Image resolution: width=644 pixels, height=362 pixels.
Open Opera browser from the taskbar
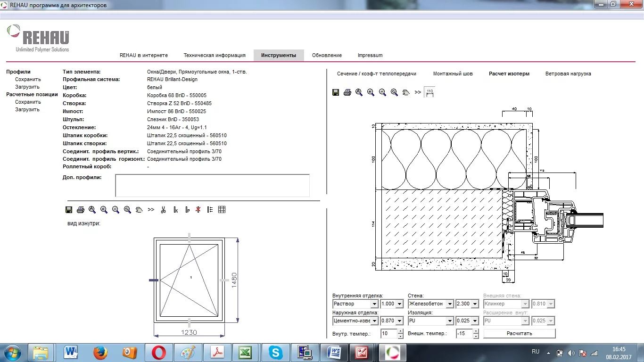(158, 352)
